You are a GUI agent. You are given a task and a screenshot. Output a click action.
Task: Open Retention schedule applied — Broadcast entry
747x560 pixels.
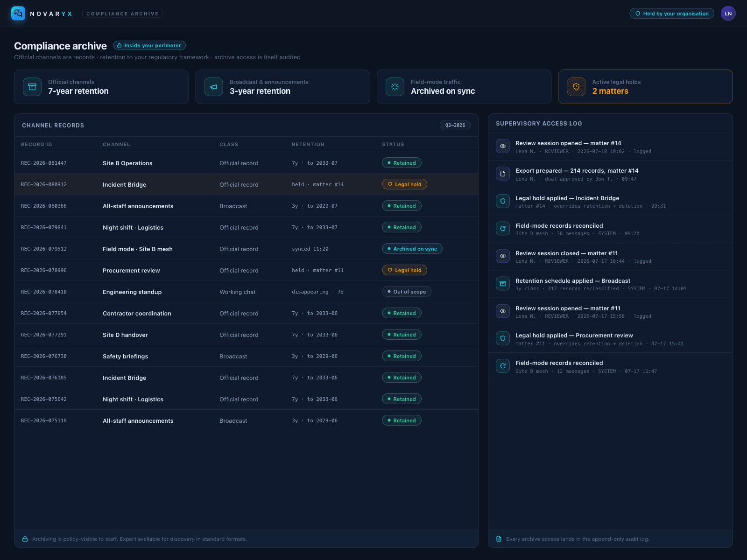coord(610,284)
